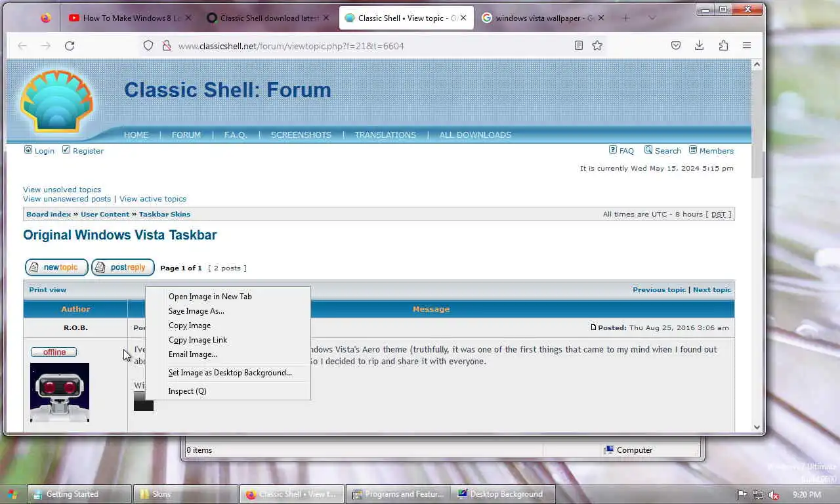Choose Copy Image Link from context menu
This screenshot has height=504, width=840.
[228, 340]
